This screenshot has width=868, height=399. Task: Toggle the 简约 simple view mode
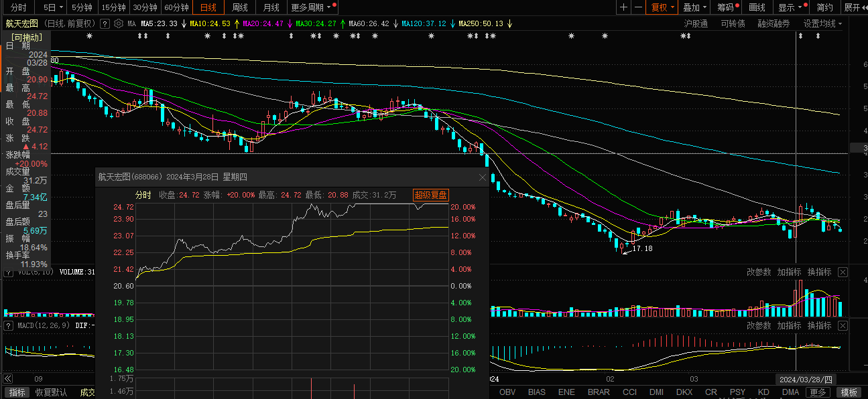coord(825,7)
